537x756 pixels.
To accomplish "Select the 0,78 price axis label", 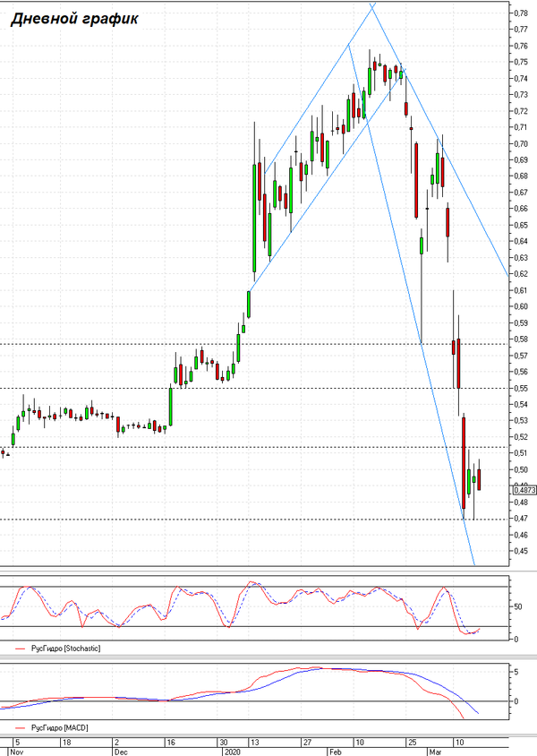I will coord(521,13).
